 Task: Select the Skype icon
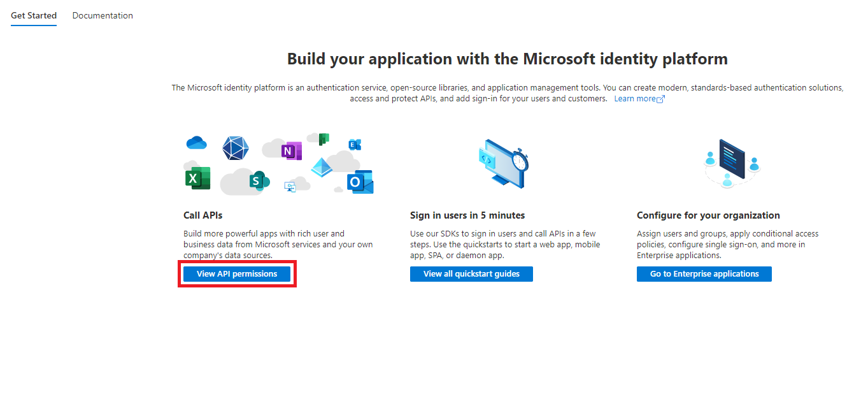[x=256, y=181]
